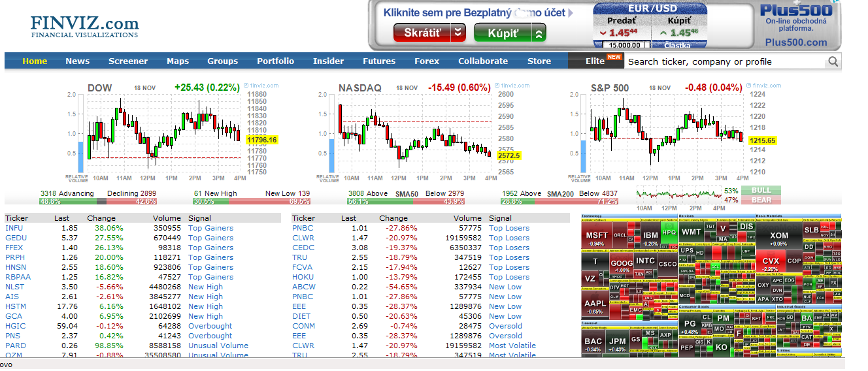Screen dimensions: 868x371
Task: Open the Insider page
Action: [x=328, y=61]
